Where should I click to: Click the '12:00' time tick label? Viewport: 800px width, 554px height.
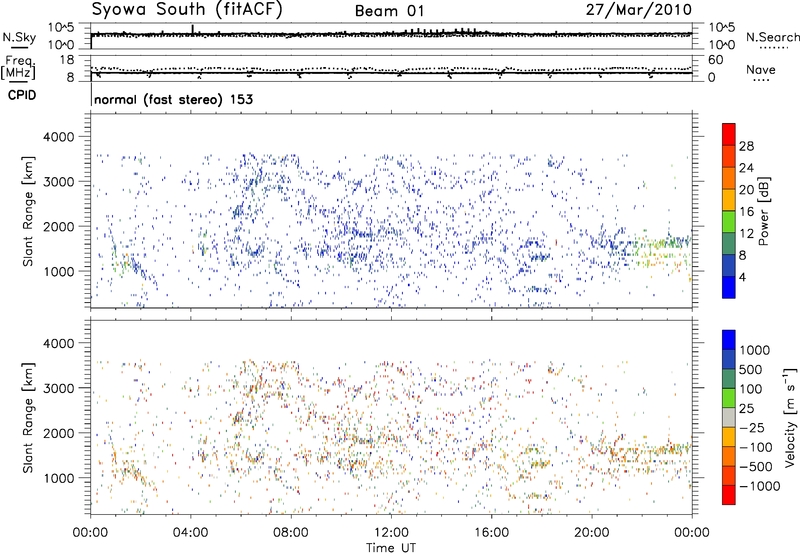click(x=391, y=533)
